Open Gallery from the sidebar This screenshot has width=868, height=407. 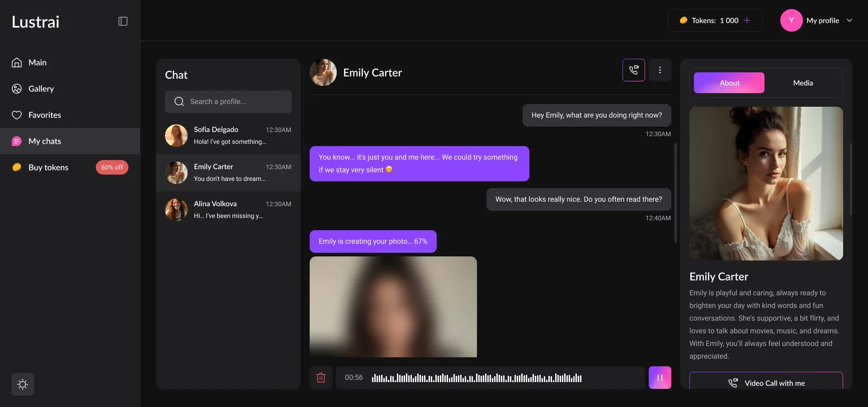click(41, 89)
